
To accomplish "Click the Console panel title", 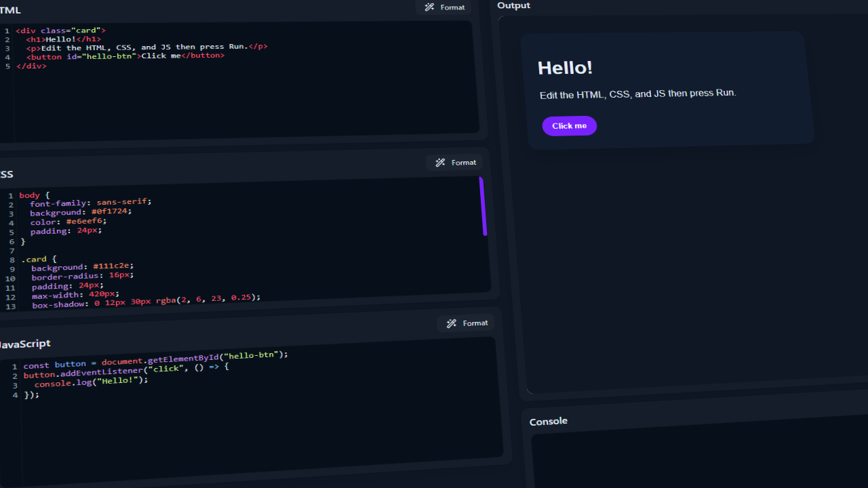I will point(549,422).
